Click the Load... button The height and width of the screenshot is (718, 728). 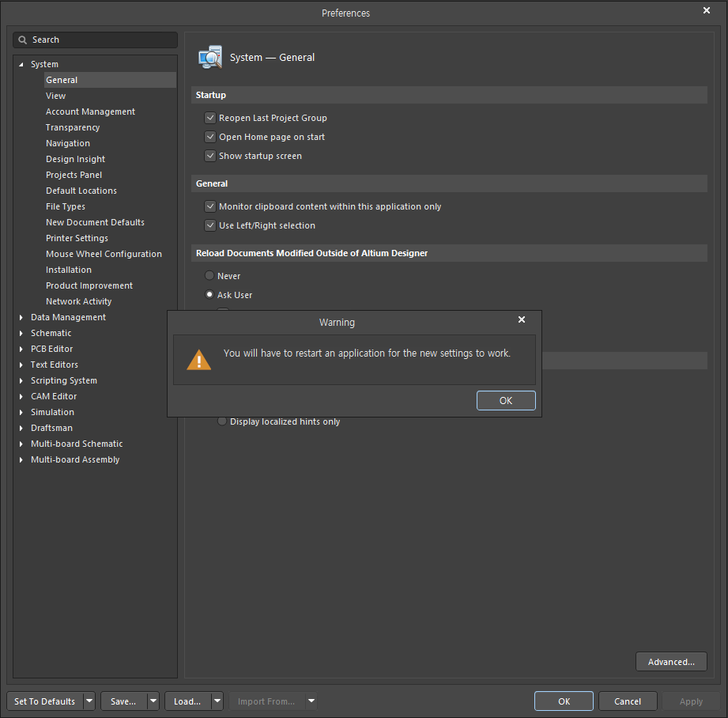point(187,701)
